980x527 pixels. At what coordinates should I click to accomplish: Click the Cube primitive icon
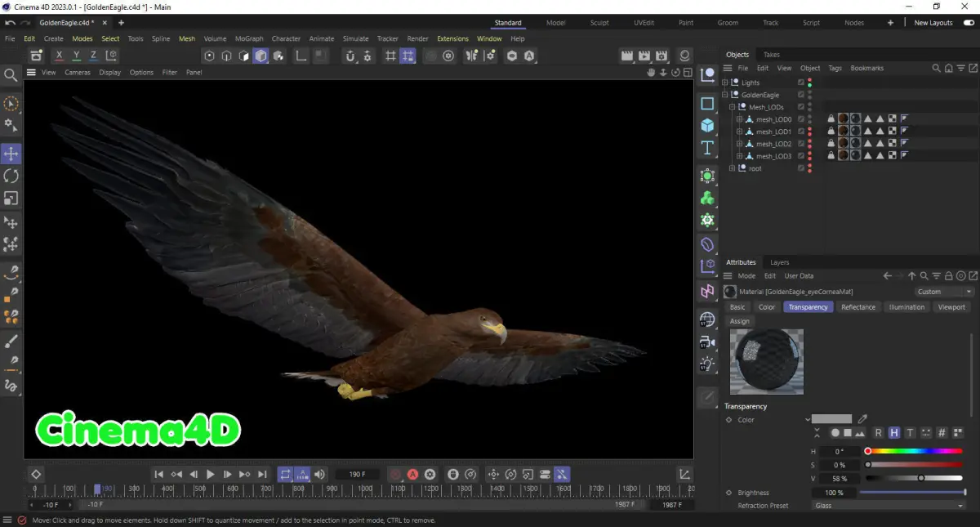coord(707,126)
